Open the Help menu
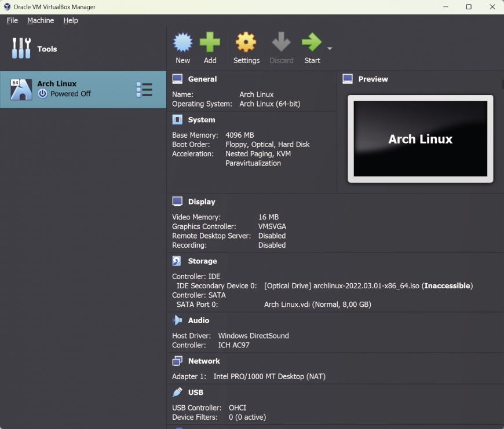Image resolution: width=504 pixels, height=429 pixels. coord(71,20)
